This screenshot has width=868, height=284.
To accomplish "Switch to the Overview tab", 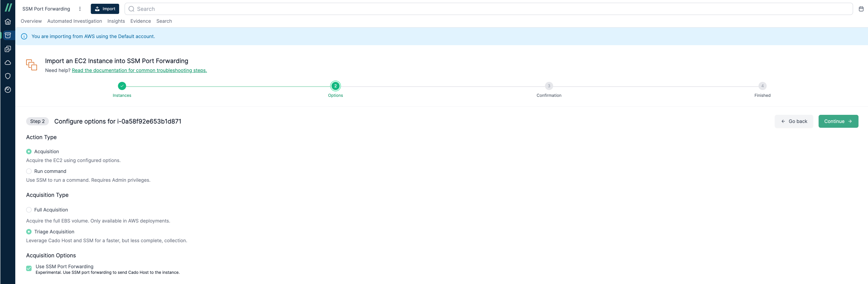I will (x=31, y=21).
